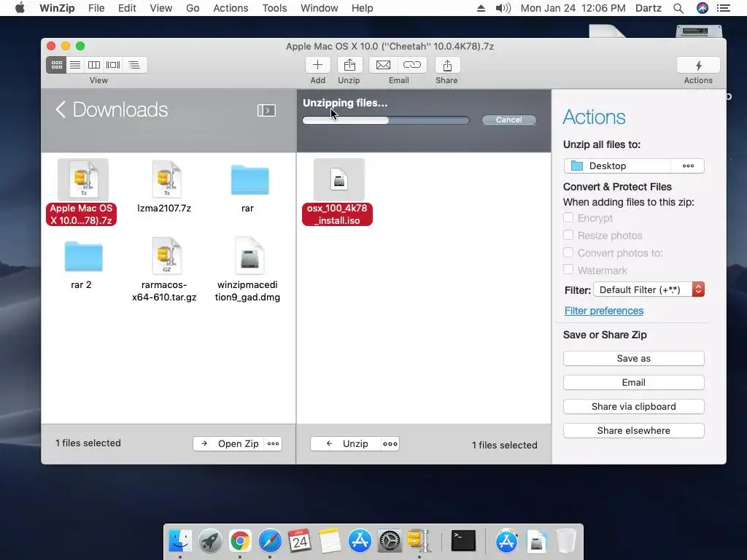Open the Tools menu
This screenshot has width=747, height=560.
tap(274, 8)
